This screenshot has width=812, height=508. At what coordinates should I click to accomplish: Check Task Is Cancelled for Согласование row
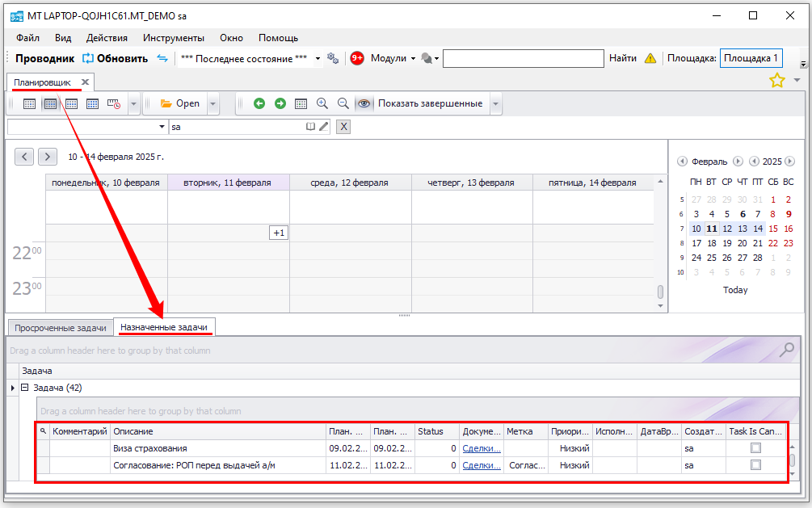click(755, 465)
